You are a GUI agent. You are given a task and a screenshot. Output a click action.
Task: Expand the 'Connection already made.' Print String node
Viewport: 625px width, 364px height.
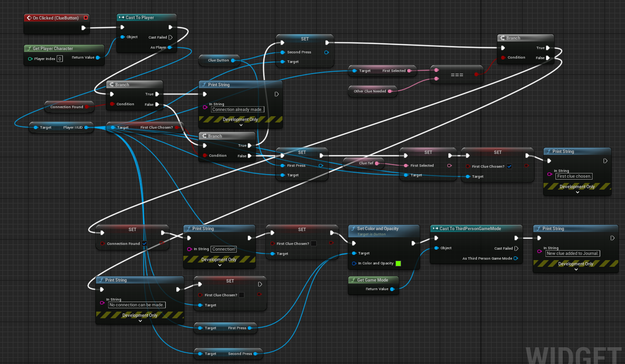[241, 125]
